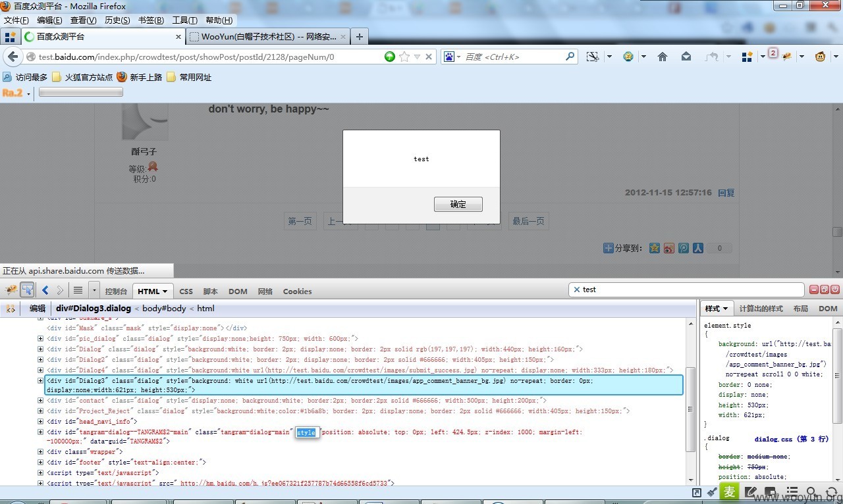Stop loading with the X button
The width and height of the screenshot is (843, 504).
click(x=429, y=57)
